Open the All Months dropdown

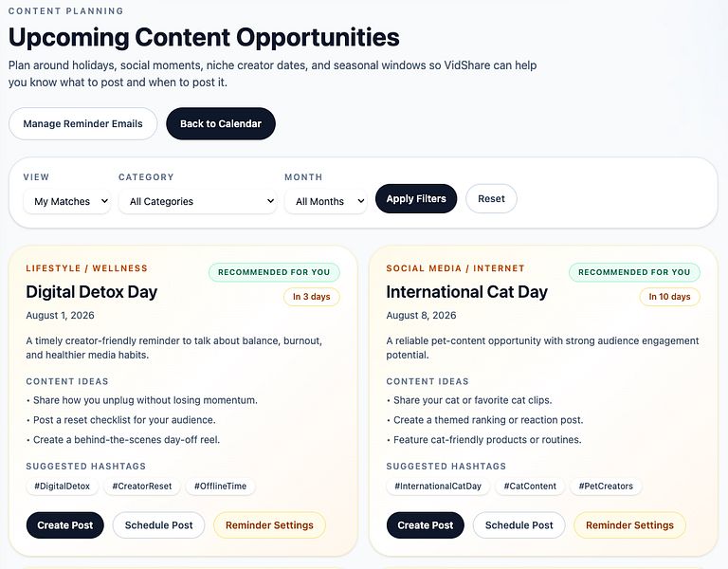[x=326, y=201]
